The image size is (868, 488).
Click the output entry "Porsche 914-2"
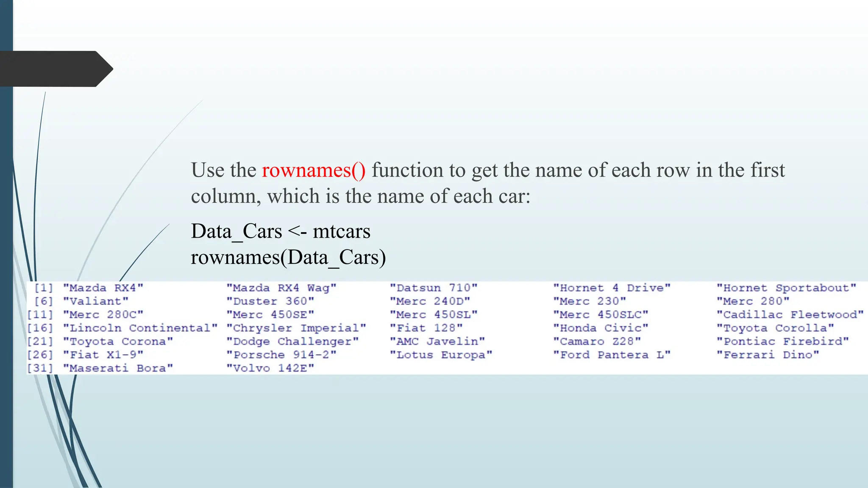point(281,355)
